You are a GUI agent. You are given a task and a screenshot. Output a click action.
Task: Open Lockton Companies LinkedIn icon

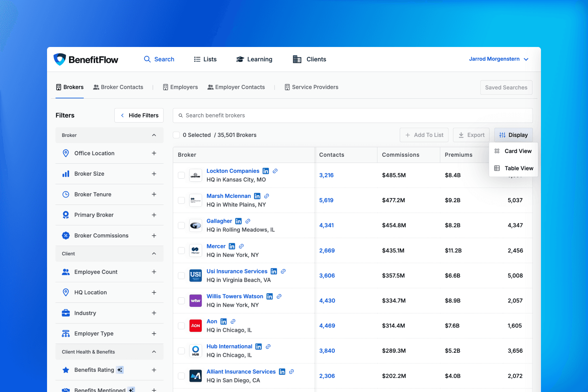pyautogui.click(x=266, y=171)
